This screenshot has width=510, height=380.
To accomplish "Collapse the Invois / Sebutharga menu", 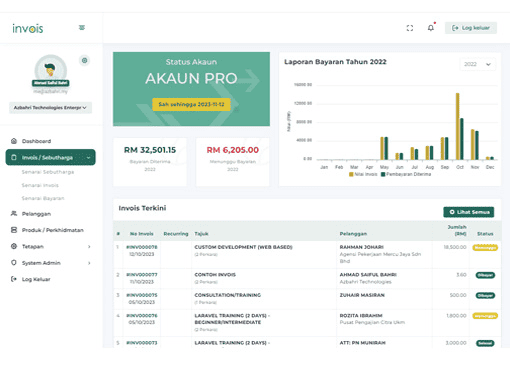I will point(51,157).
